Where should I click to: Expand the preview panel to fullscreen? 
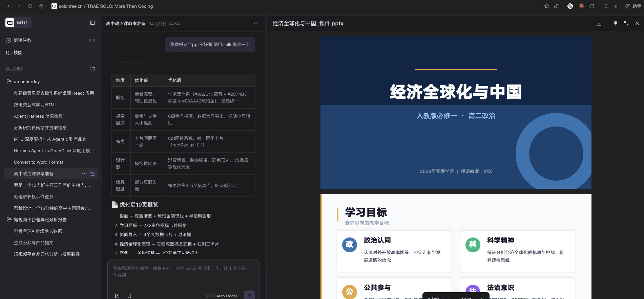click(626, 23)
